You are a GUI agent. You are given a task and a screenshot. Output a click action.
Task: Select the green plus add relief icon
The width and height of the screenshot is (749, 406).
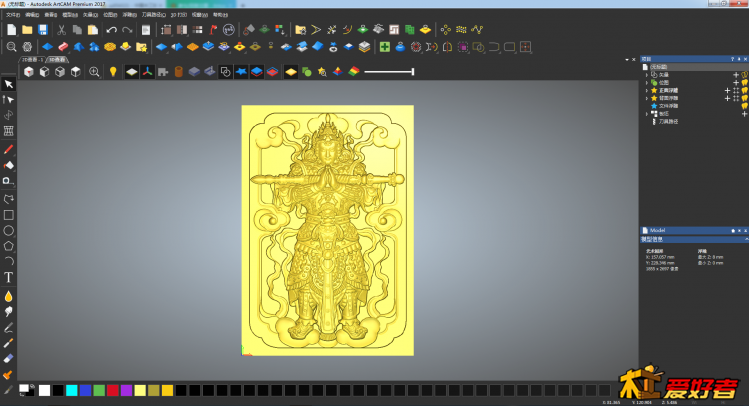click(385, 47)
